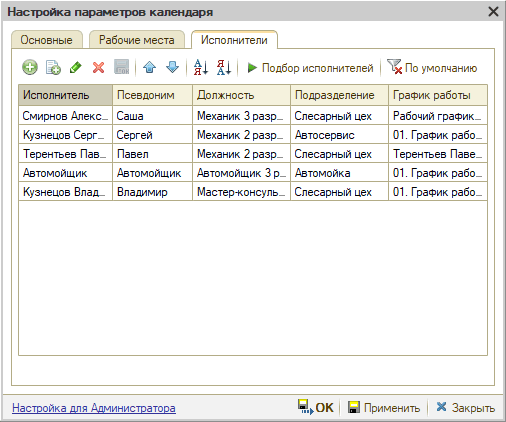
Task: Launch Подбор исполнителей
Action: pyautogui.click(x=310, y=68)
